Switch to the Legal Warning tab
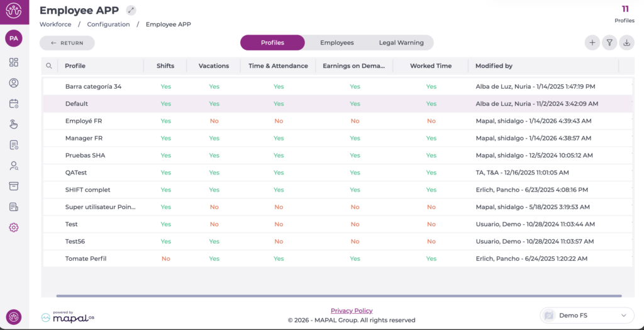 (401, 43)
